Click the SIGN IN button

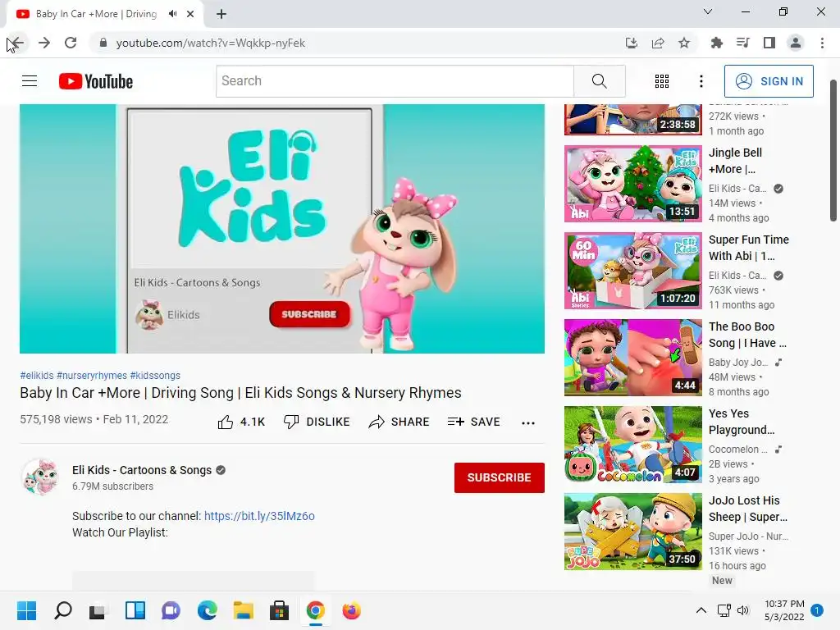tap(769, 81)
